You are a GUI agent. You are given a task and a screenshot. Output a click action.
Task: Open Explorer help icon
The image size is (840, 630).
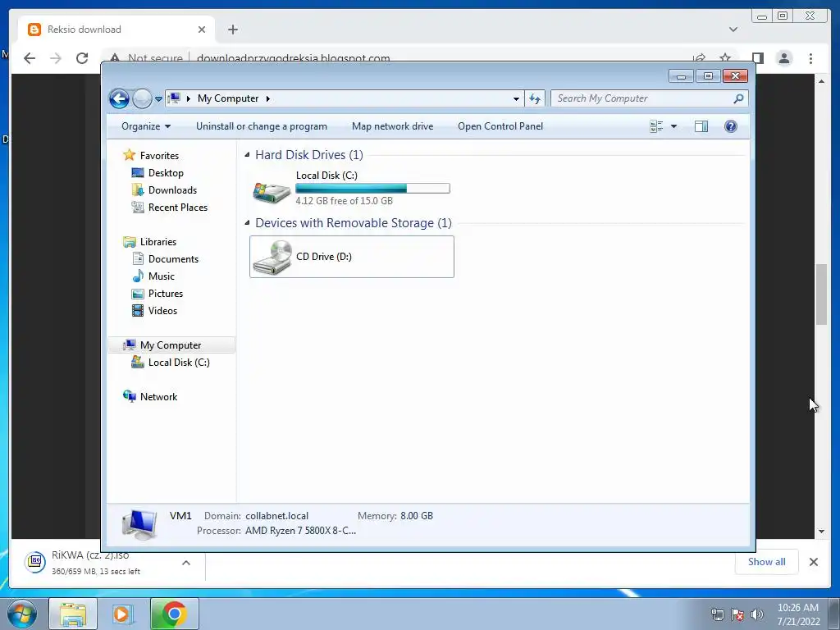click(x=731, y=126)
